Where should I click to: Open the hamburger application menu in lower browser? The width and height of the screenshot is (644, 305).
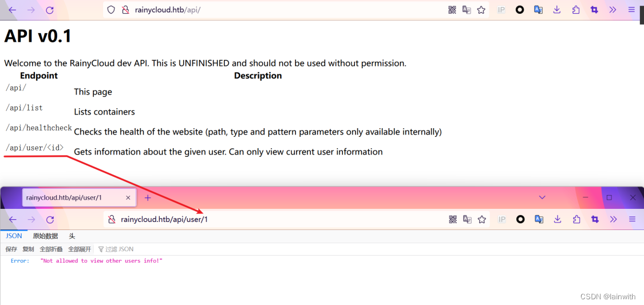tap(632, 220)
